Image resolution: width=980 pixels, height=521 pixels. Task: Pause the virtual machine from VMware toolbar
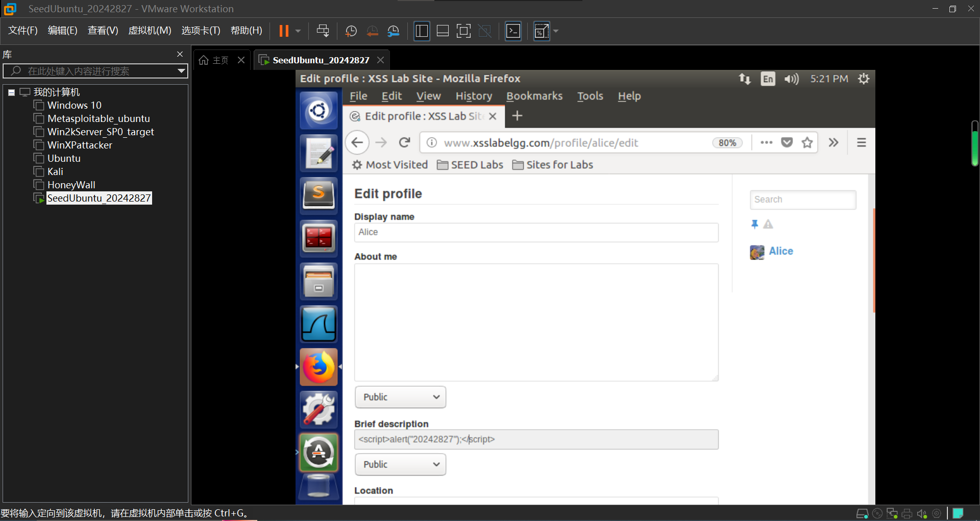point(284,31)
